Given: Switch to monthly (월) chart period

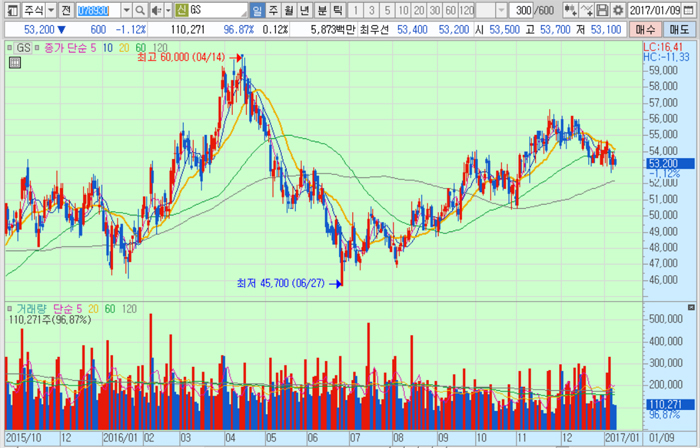Looking at the screenshot, I should pyautogui.click(x=289, y=10).
